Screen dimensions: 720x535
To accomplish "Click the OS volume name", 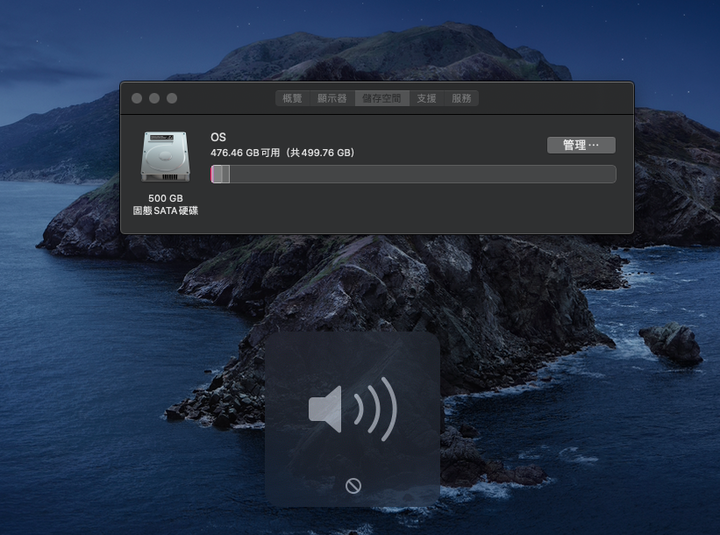I will (x=218, y=137).
